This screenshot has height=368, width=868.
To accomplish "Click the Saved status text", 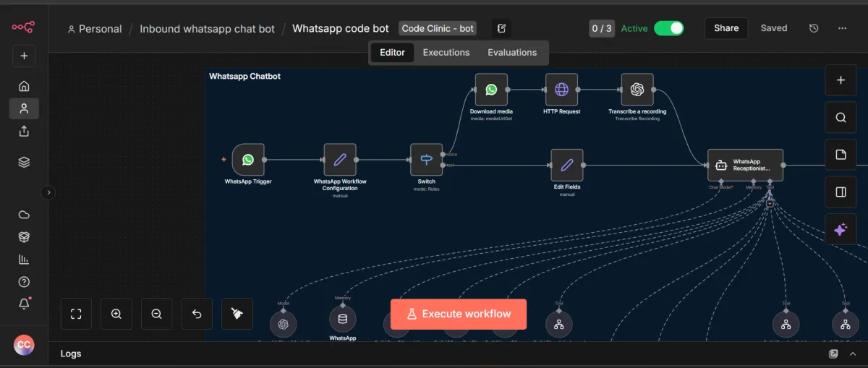I will 773,28.
